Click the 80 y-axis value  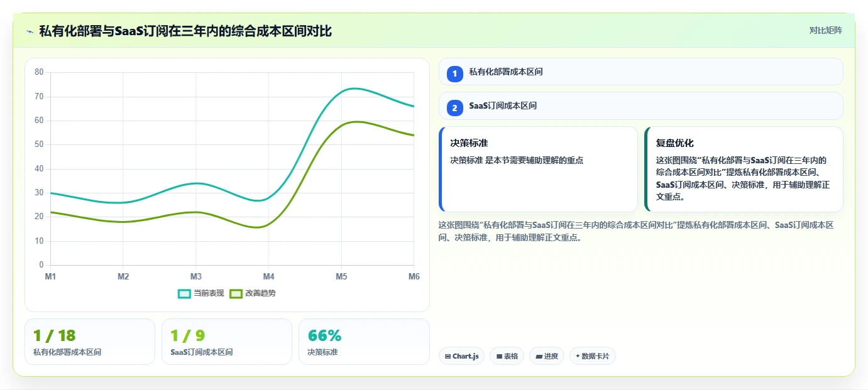coord(39,72)
